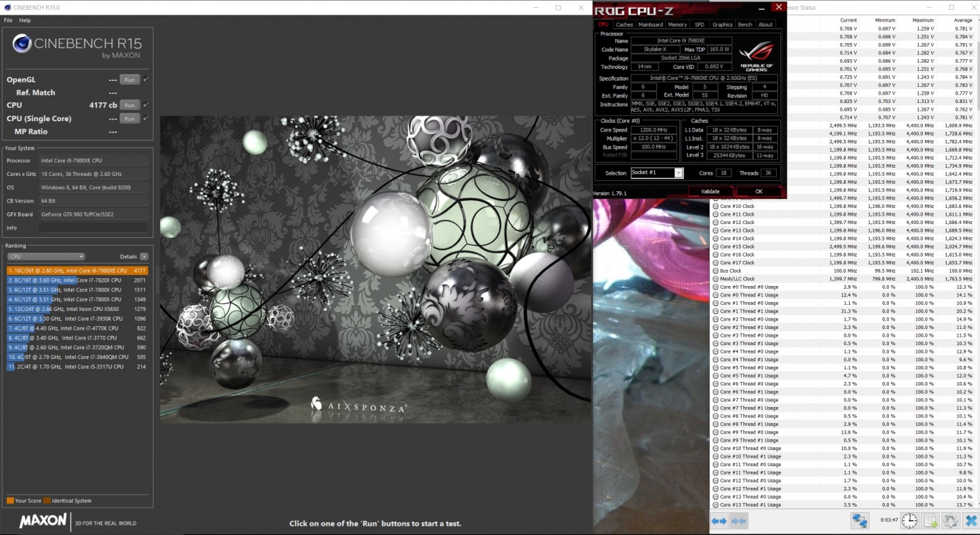This screenshot has width=980, height=535.
Task: Click the Core #13 Thread #1 Usage icon
Action: pos(716,504)
